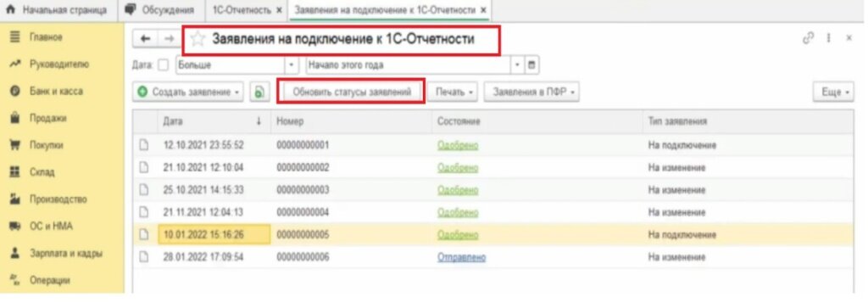Click the Начало этого года date field
The image size is (868, 308).
(x=408, y=65)
